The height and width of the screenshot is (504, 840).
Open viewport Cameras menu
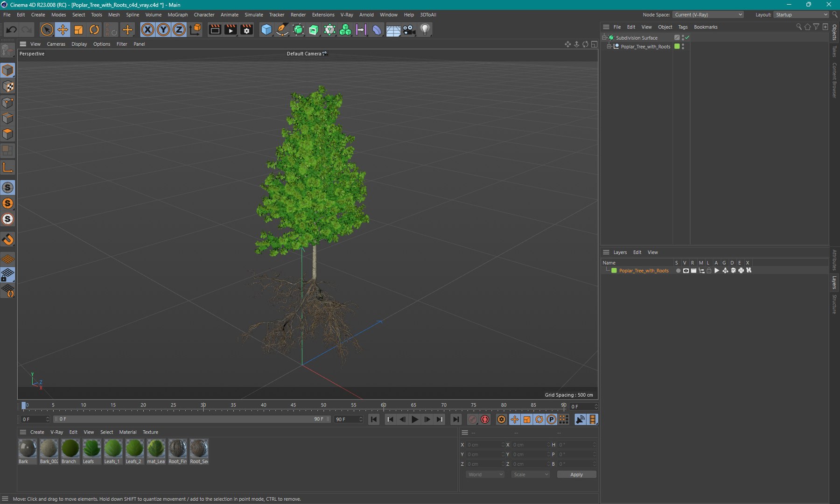pos(56,44)
